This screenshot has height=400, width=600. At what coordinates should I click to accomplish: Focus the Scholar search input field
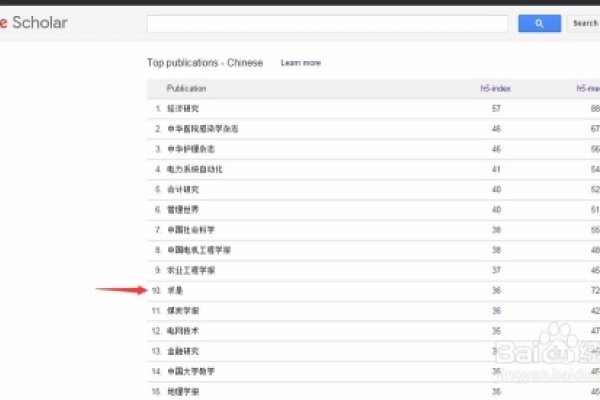pyautogui.click(x=328, y=24)
